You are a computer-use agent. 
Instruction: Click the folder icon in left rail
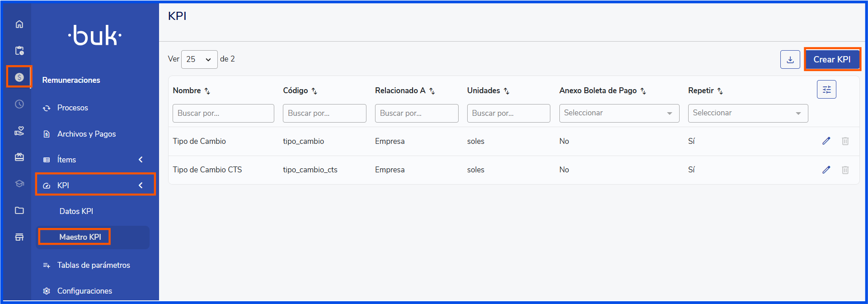(x=19, y=210)
